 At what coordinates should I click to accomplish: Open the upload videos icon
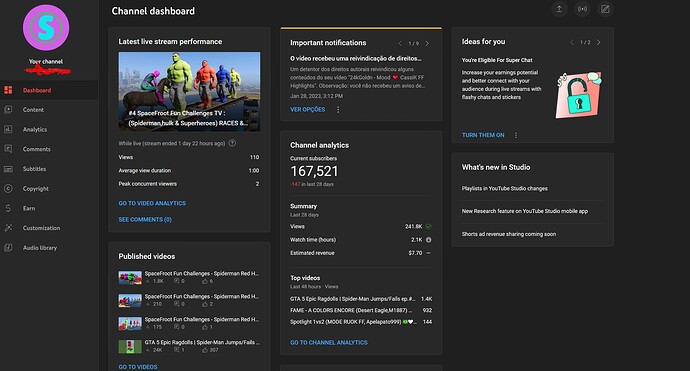(559, 9)
